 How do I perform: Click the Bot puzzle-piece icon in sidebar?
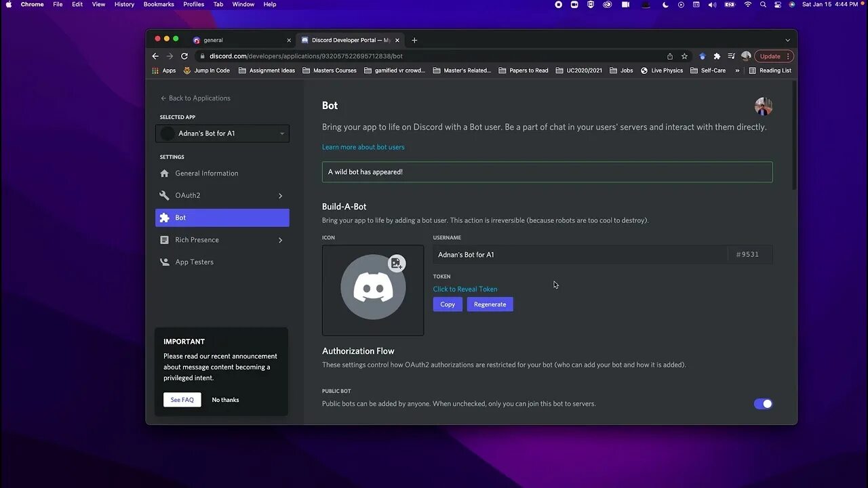[x=164, y=218]
